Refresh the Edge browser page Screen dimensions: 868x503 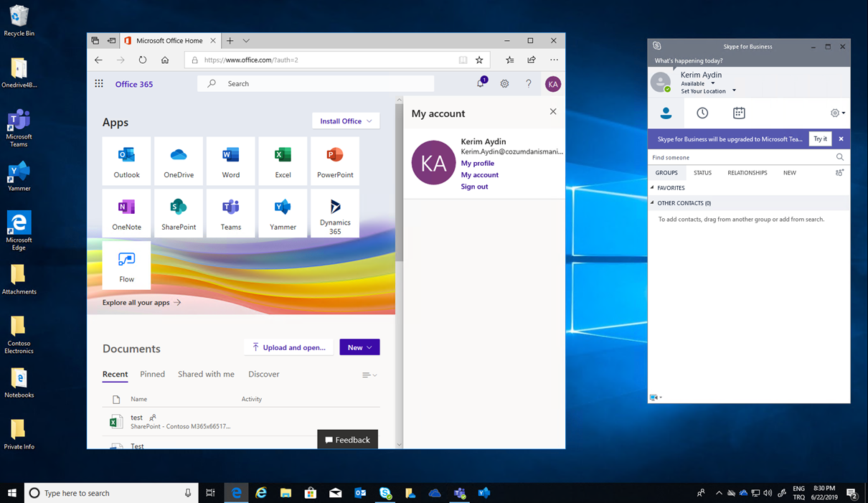point(143,60)
